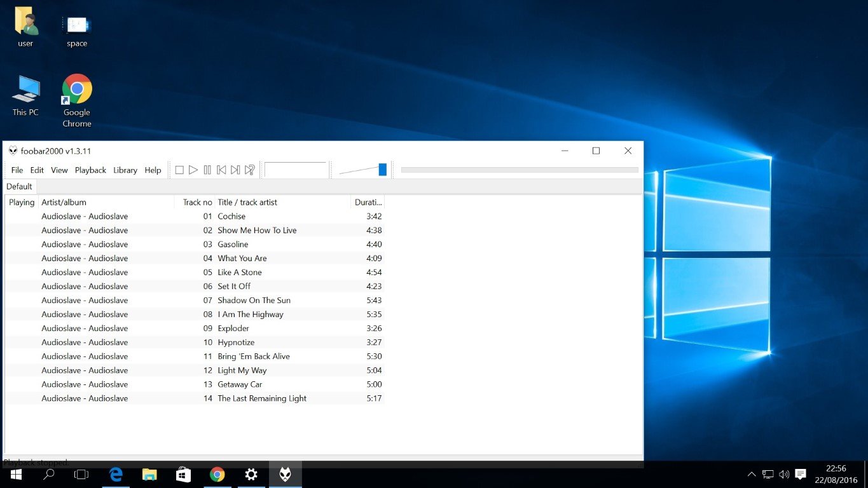Open taskbar search magnifier
This screenshot has height=488, width=868.
point(48,475)
